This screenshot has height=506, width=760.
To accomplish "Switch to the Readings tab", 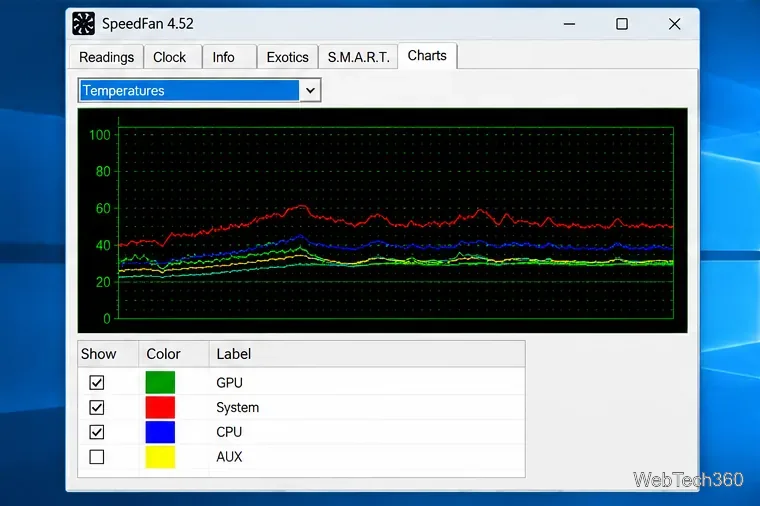I will pyautogui.click(x=107, y=57).
